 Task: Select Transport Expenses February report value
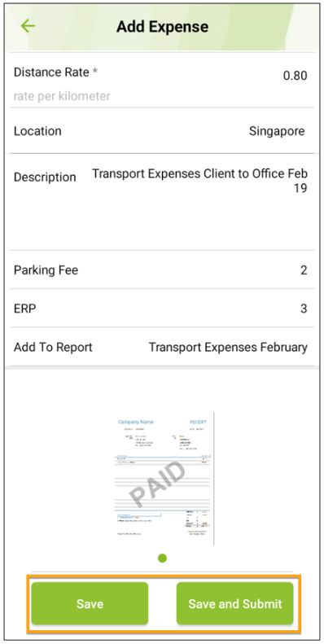(x=228, y=347)
